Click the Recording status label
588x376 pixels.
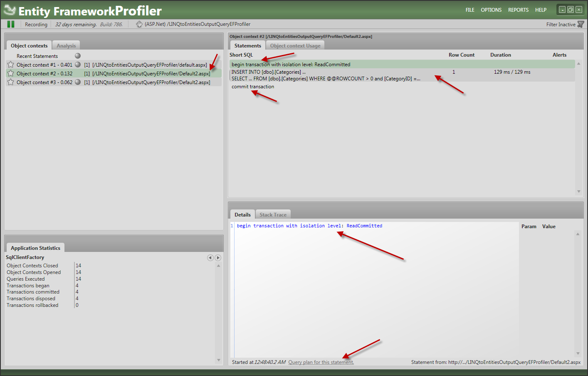pos(36,25)
